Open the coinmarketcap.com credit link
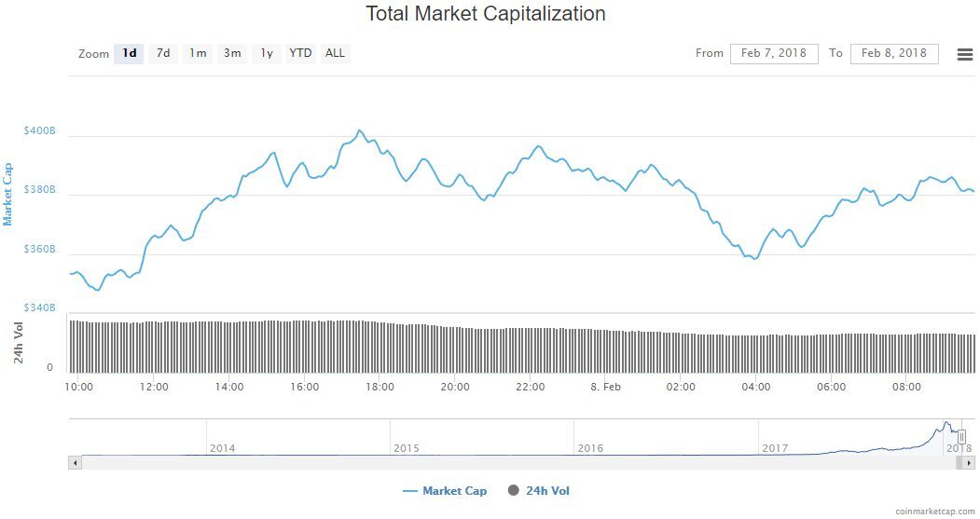This screenshot has height=519, width=980. tap(934, 512)
